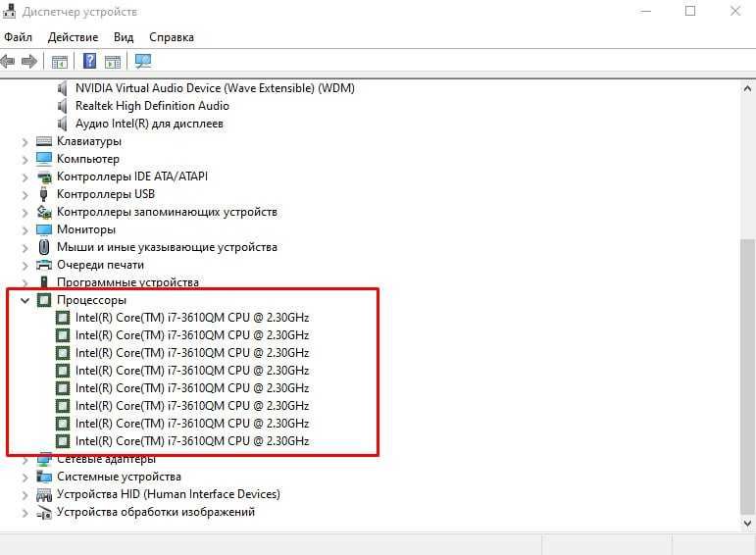
Task: Expand the Компьютер category
Action: [25, 160]
